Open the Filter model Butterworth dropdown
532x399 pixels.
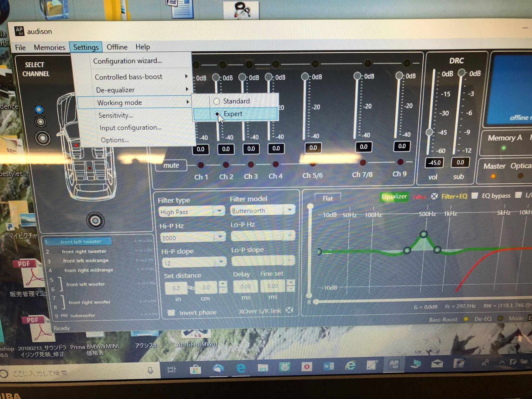click(262, 210)
